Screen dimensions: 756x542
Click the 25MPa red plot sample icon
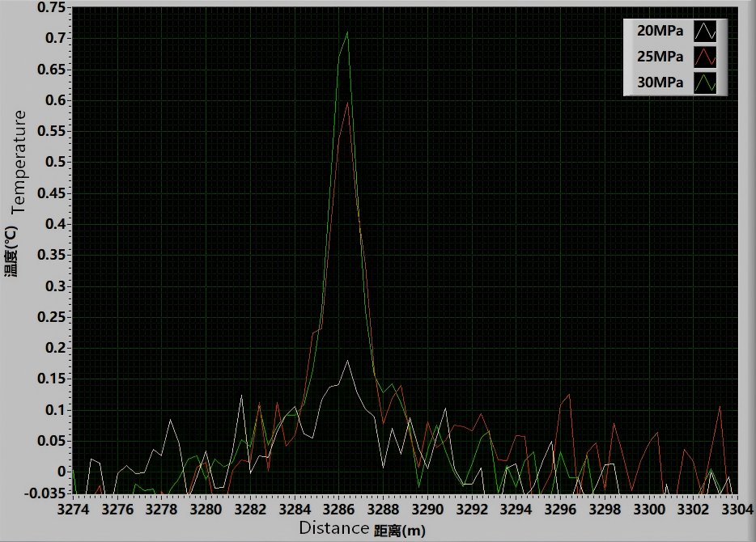point(707,57)
